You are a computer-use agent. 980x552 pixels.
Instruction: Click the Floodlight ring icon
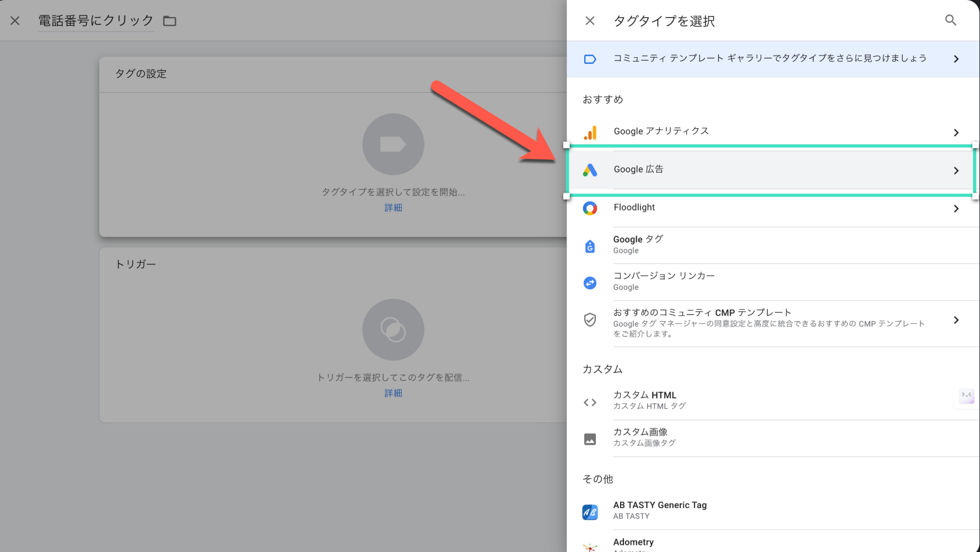coord(590,208)
